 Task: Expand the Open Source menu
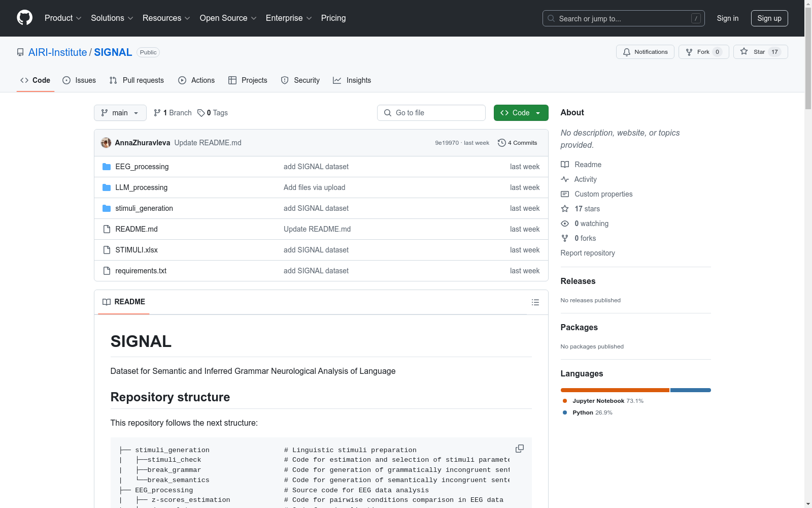(x=228, y=18)
